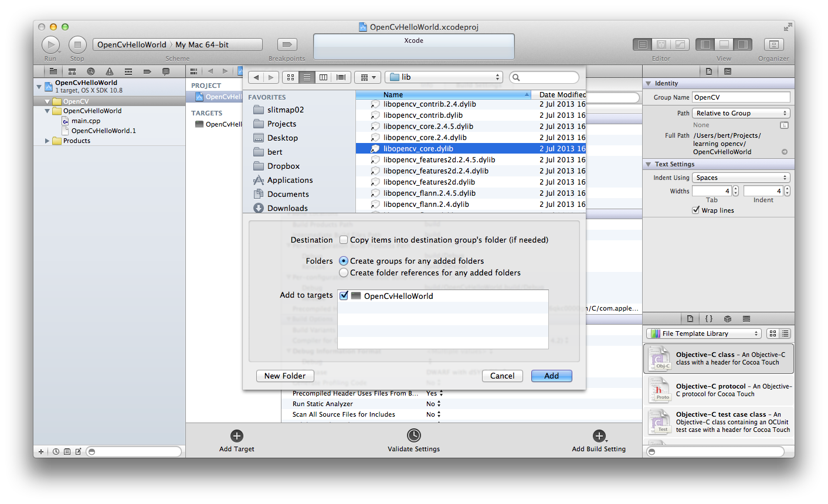The height and width of the screenshot is (504, 828).
Task: Click the Group Name field containing OpenCV
Action: coord(741,97)
